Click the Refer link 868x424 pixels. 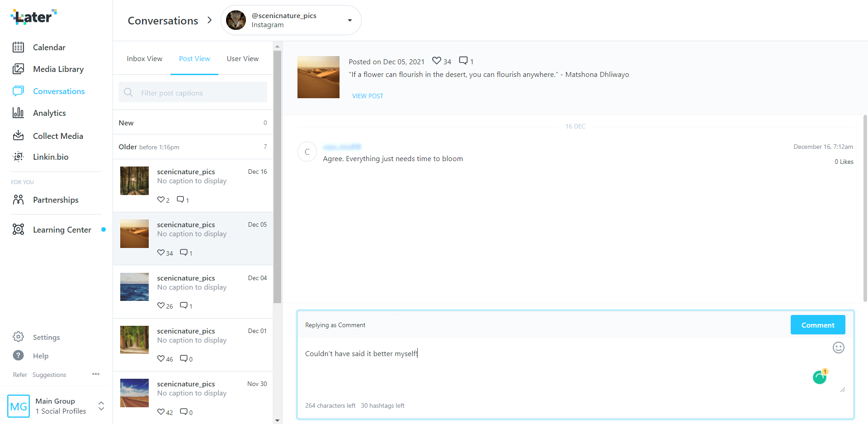[x=20, y=375]
